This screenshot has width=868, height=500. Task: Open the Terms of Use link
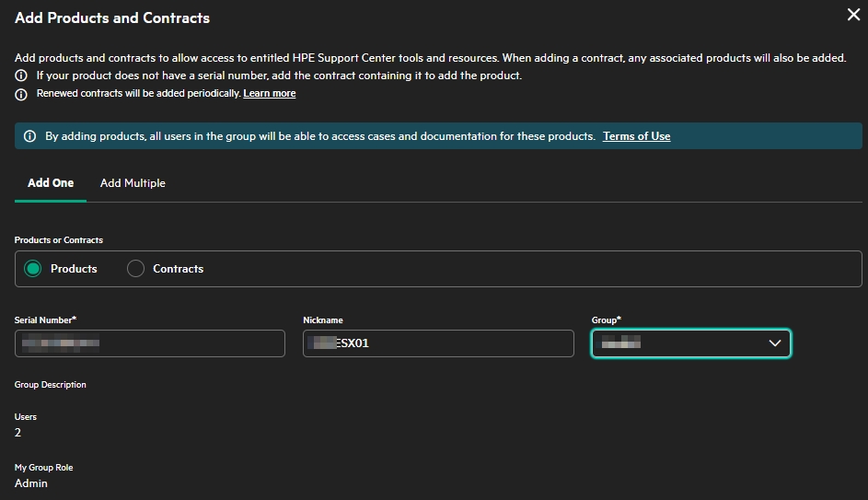pyautogui.click(x=636, y=136)
